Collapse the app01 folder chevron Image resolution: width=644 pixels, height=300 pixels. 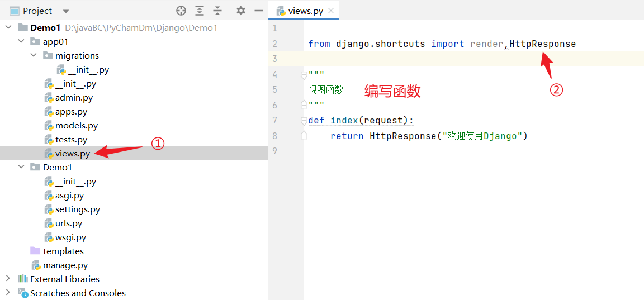tap(21, 41)
